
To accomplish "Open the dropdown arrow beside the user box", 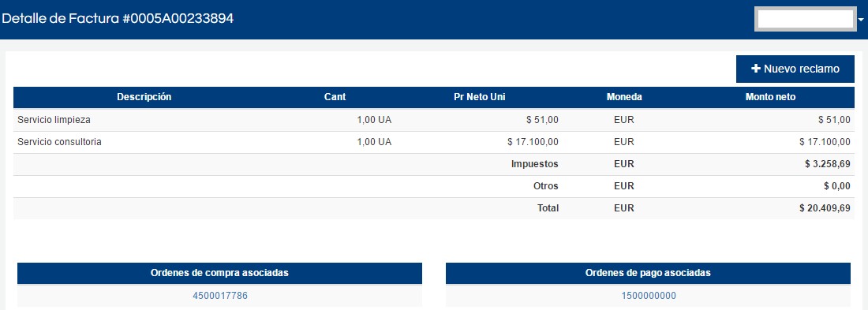I will [x=861, y=20].
